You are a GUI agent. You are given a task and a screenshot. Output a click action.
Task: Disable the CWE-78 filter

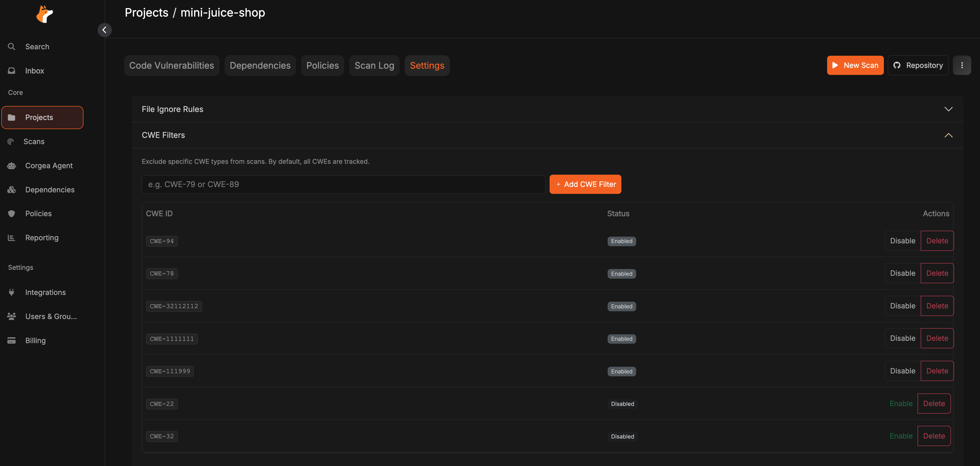click(902, 273)
